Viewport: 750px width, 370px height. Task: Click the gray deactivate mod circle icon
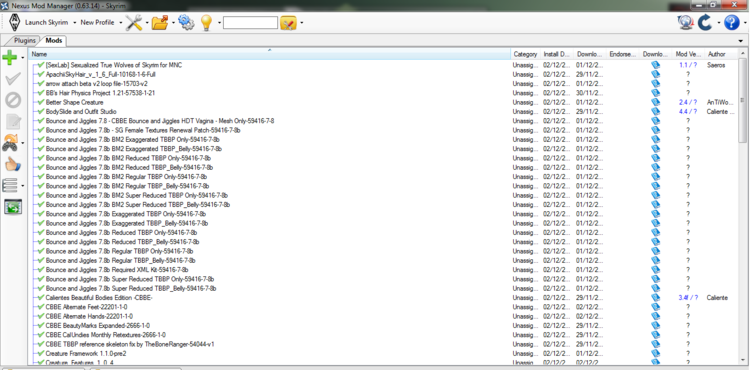point(12,100)
